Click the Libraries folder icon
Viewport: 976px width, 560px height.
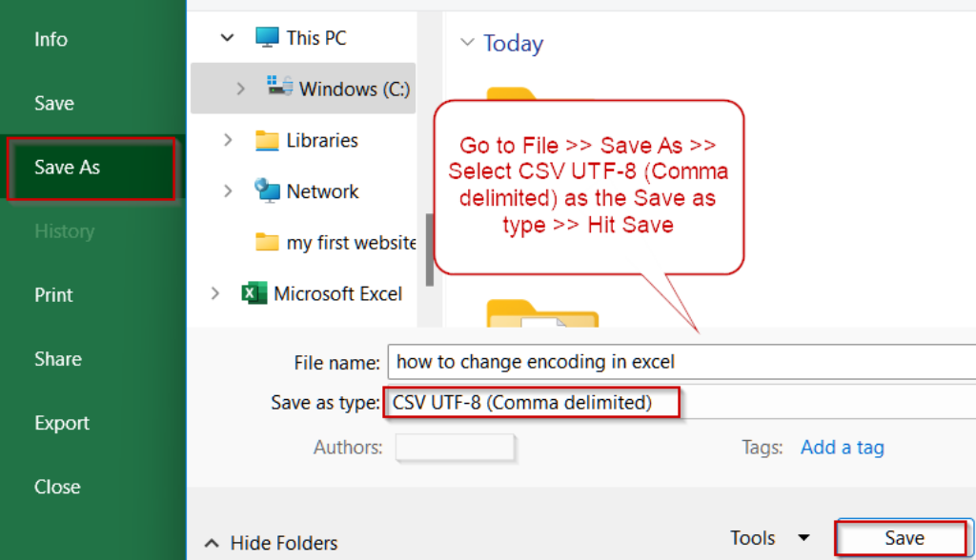coord(267,141)
